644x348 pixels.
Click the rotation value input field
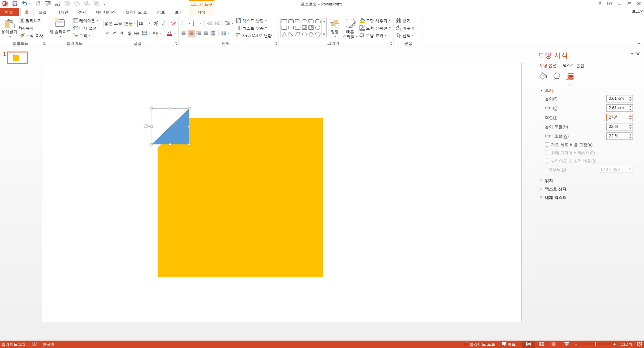pyautogui.click(x=616, y=117)
